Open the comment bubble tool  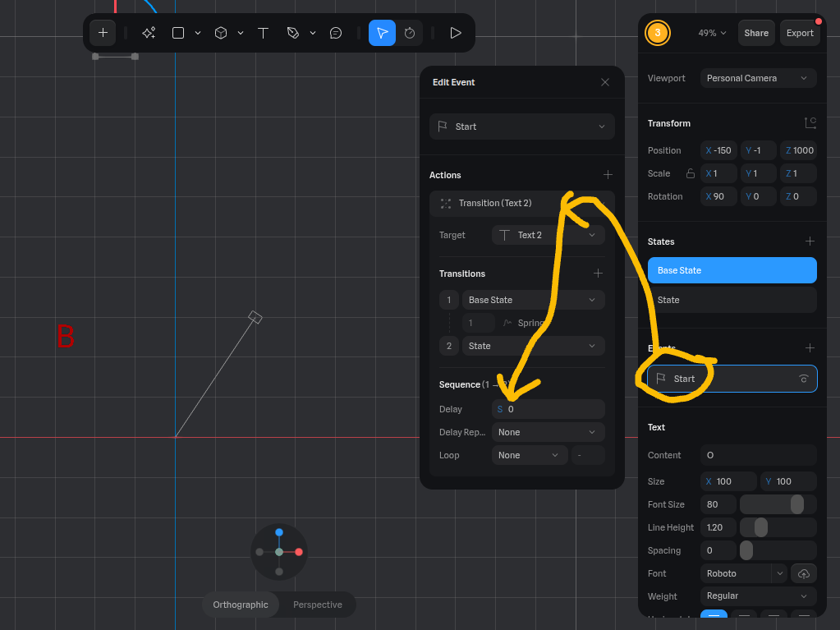[336, 33]
